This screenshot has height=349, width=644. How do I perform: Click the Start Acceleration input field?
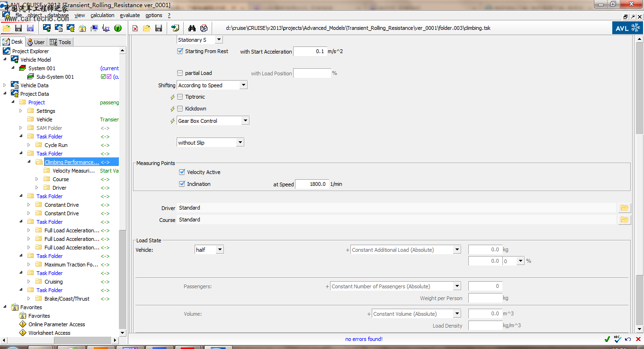pyautogui.click(x=310, y=51)
